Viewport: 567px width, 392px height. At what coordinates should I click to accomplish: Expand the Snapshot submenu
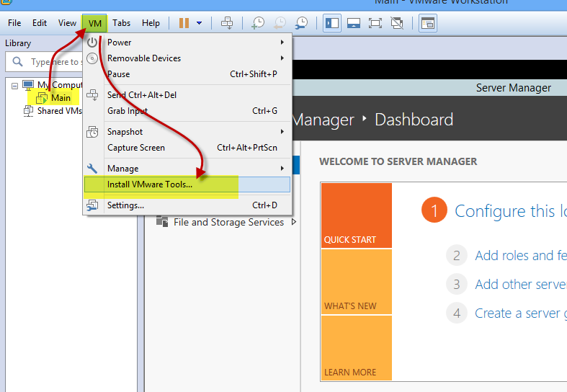coord(187,132)
